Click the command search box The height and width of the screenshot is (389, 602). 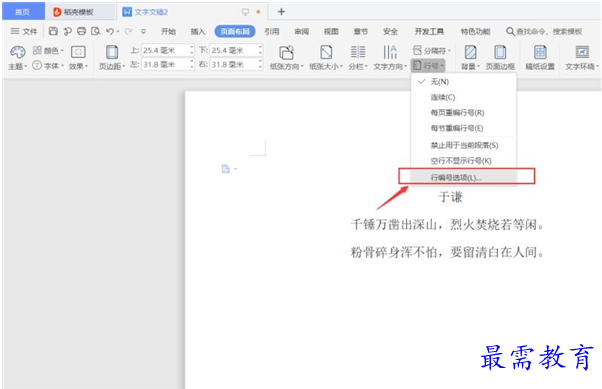pyautogui.click(x=544, y=31)
